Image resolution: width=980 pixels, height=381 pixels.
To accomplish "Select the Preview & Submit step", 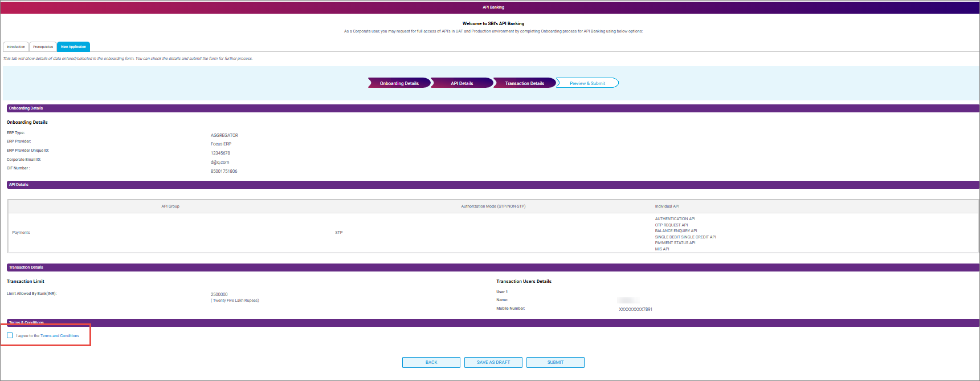I will click(x=587, y=83).
